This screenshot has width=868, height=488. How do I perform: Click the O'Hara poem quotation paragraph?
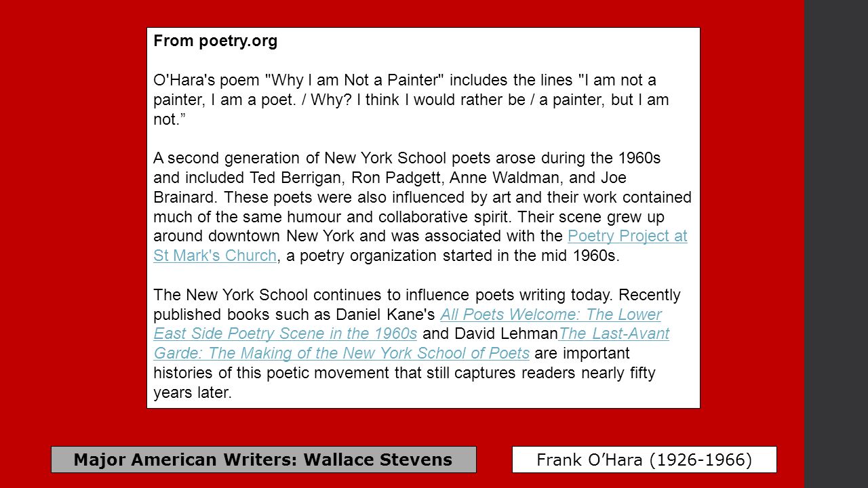click(412, 100)
